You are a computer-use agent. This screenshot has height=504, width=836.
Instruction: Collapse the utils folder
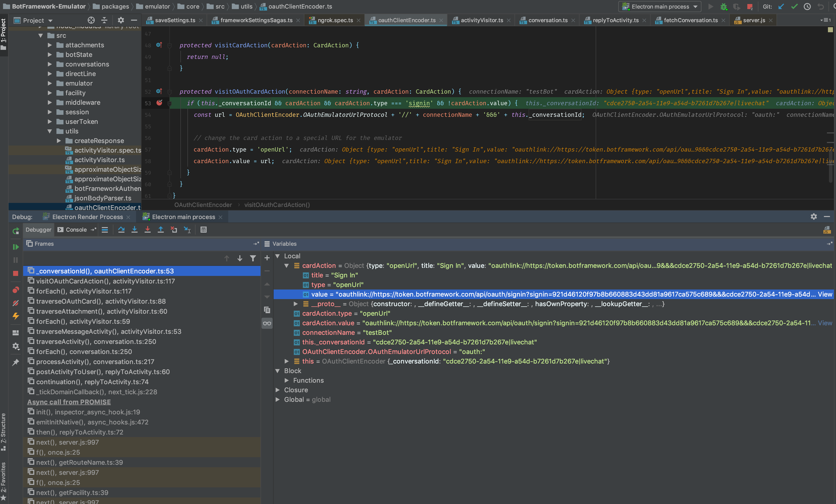coord(50,131)
